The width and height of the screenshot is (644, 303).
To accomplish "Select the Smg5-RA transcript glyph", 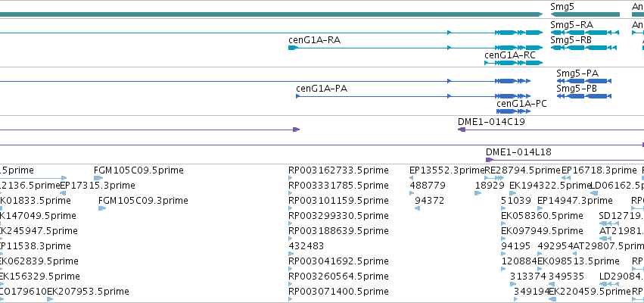I will tap(584, 33).
